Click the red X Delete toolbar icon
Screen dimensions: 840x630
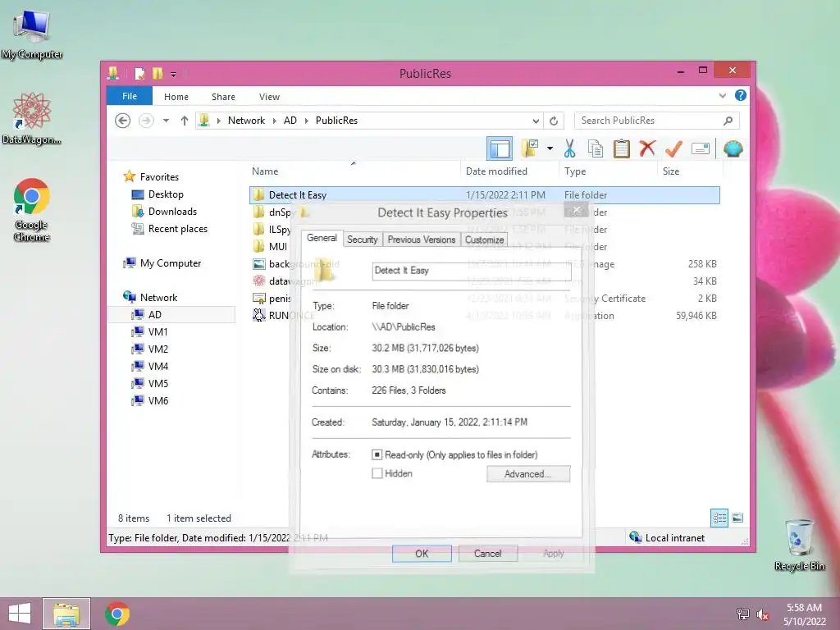click(x=647, y=148)
